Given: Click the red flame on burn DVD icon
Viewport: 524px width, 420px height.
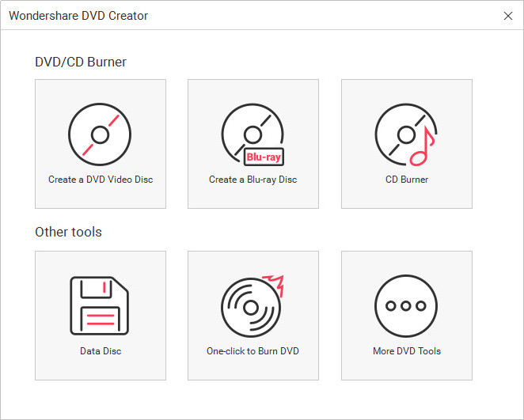Looking at the screenshot, I should click(x=272, y=284).
